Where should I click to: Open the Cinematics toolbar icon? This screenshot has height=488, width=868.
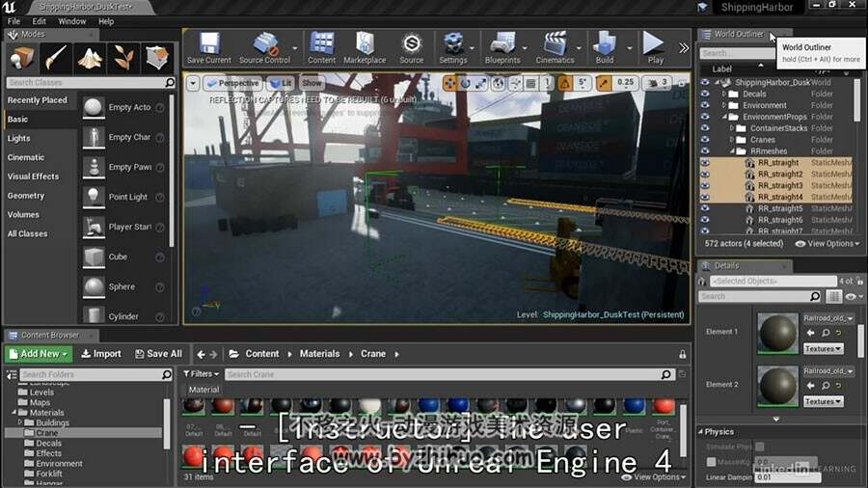pos(555,48)
